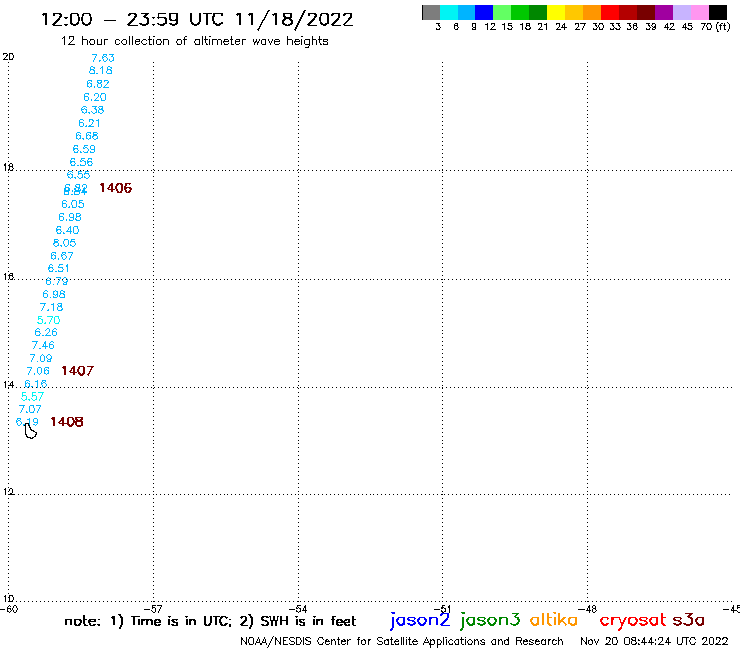The width and height of the screenshot is (740, 650).
Task: Select the pink legend color swatch
Action: (700, 12)
